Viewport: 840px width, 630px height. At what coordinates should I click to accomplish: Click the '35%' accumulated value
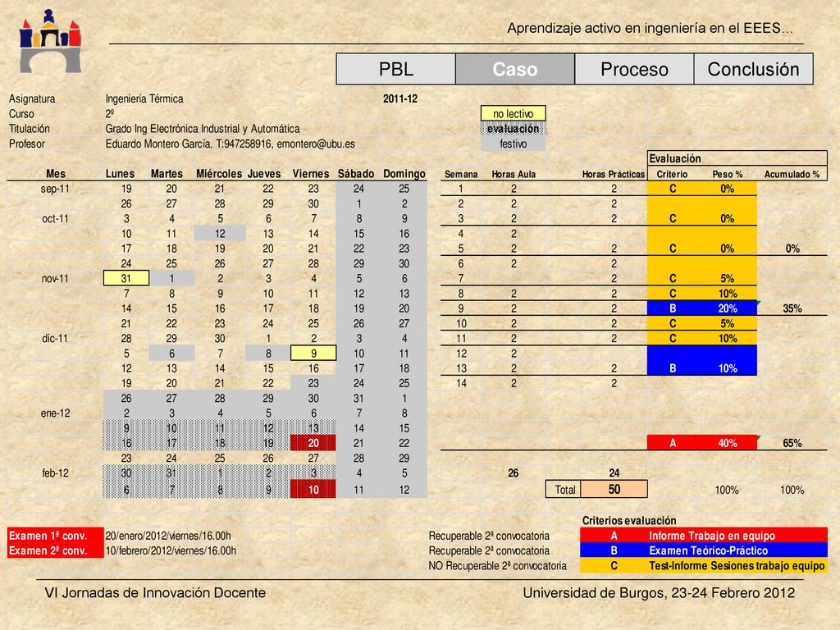pyautogui.click(x=792, y=308)
